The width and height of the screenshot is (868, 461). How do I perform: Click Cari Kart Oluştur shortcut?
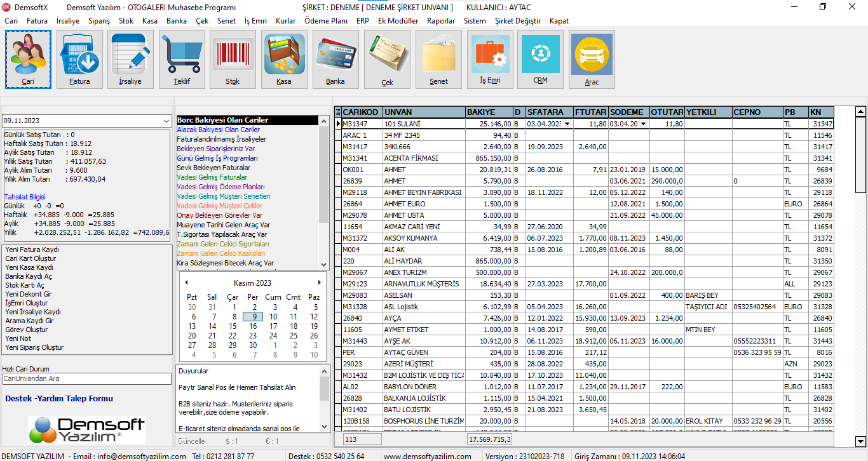[31, 258]
